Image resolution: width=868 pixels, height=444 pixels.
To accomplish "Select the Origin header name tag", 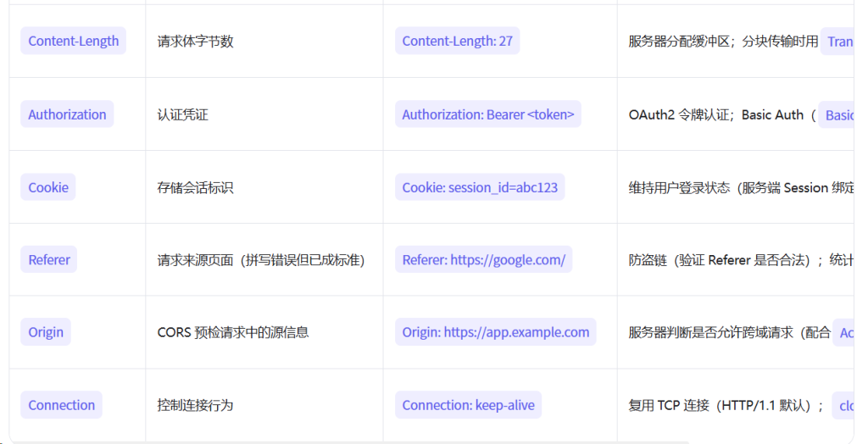I will (x=46, y=332).
